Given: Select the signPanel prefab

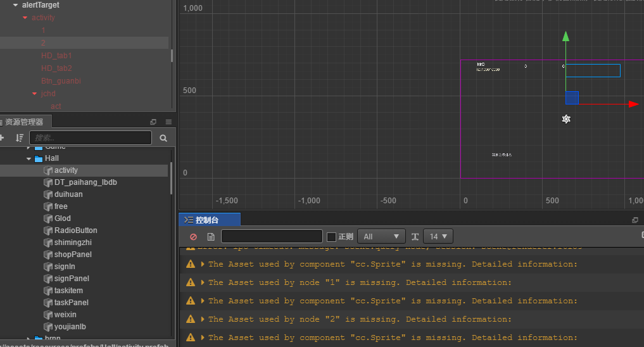Looking at the screenshot, I should pos(72,279).
